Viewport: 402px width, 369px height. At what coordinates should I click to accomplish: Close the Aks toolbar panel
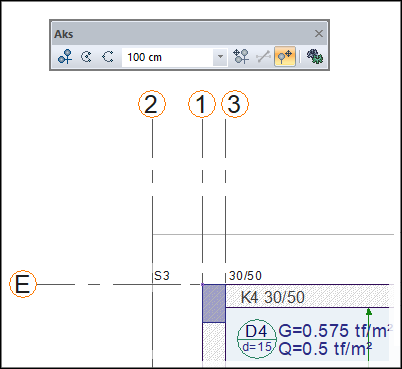point(319,34)
